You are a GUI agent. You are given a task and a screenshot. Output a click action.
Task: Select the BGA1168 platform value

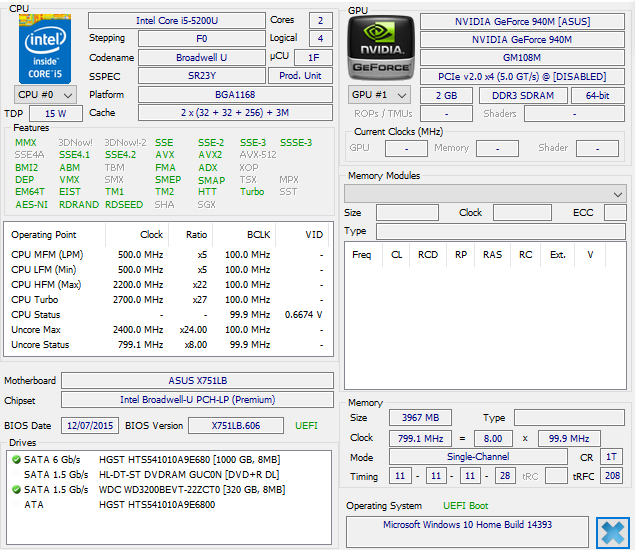(x=235, y=94)
